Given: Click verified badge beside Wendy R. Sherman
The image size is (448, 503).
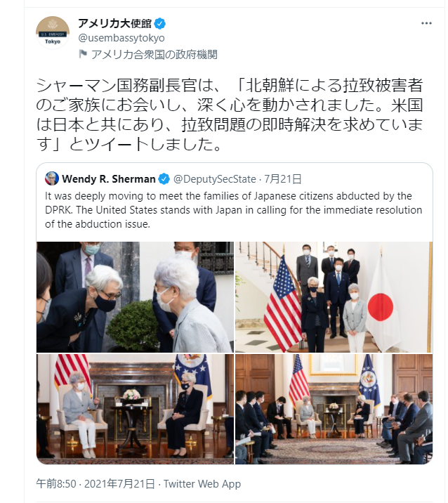Looking at the screenshot, I should tap(164, 178).
